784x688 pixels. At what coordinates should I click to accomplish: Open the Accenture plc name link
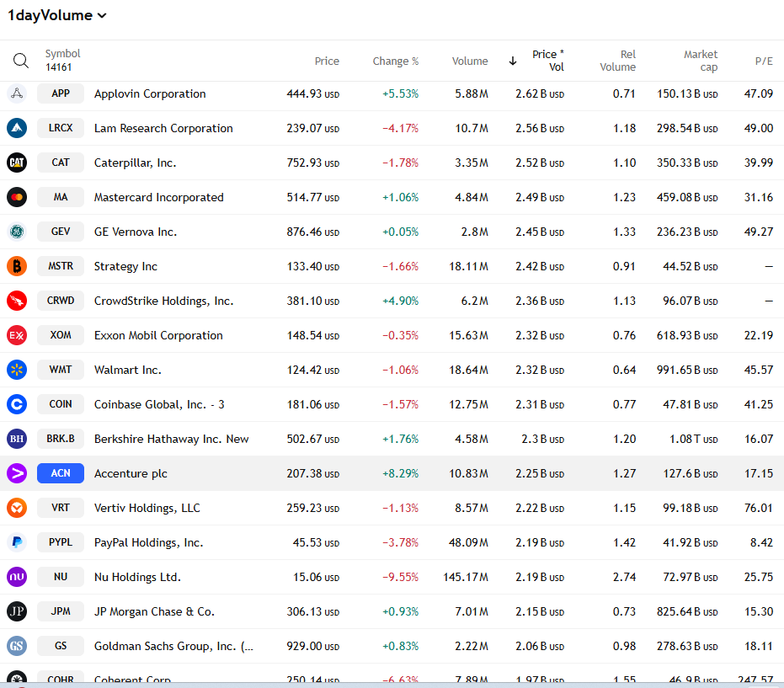tap(131, 473)
